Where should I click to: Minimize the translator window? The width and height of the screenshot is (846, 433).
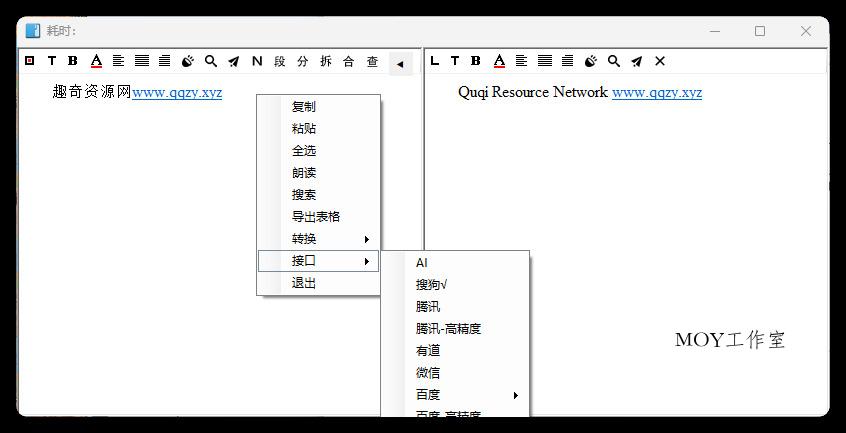tap(715, 31)
